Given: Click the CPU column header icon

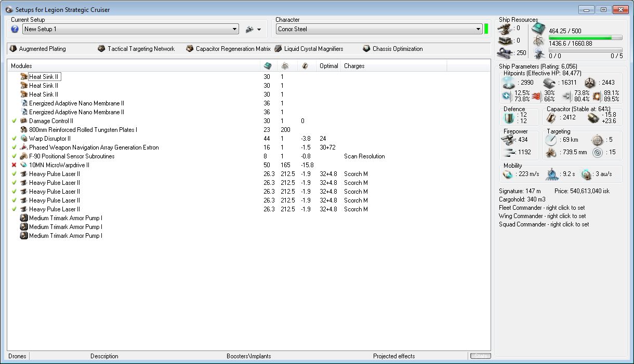Looking at the screenshot, I should coord(268,66).
